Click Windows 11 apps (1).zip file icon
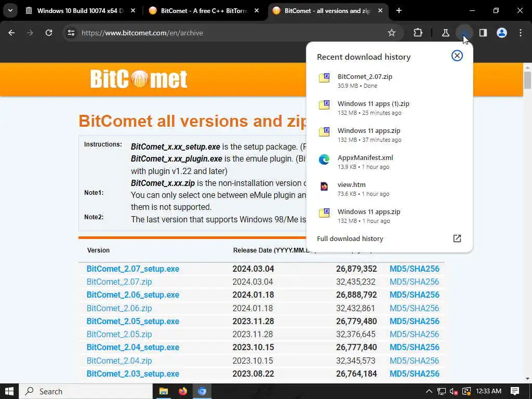Viewport: 532px width, 399px height. (x=324, y=104)
